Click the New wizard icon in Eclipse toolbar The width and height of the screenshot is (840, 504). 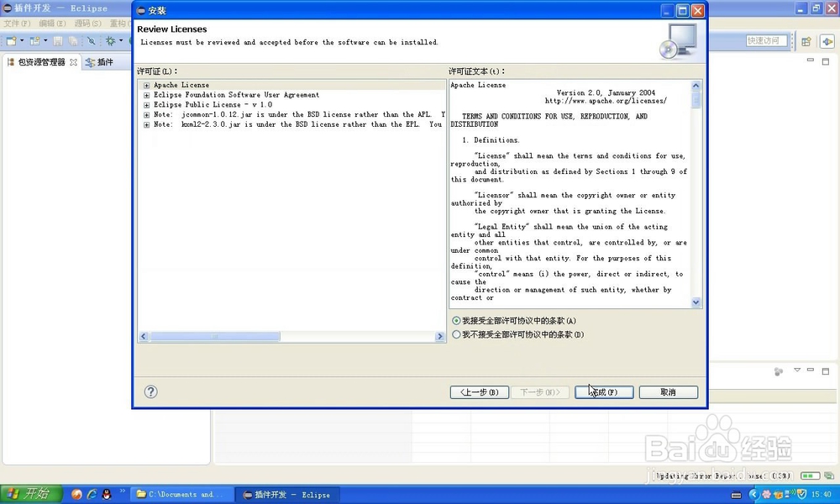[11, 40]
